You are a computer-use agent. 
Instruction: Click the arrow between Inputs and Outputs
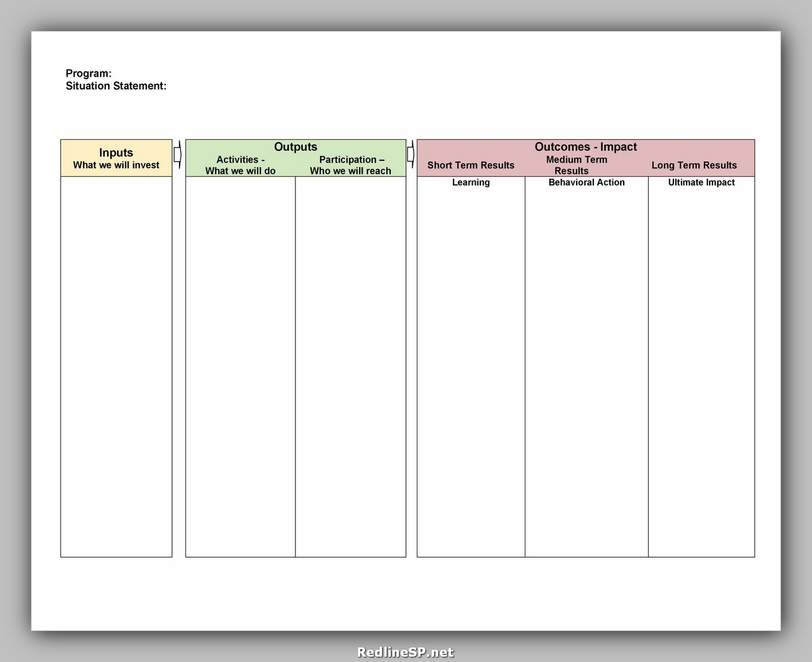click(x=178, y=154)
